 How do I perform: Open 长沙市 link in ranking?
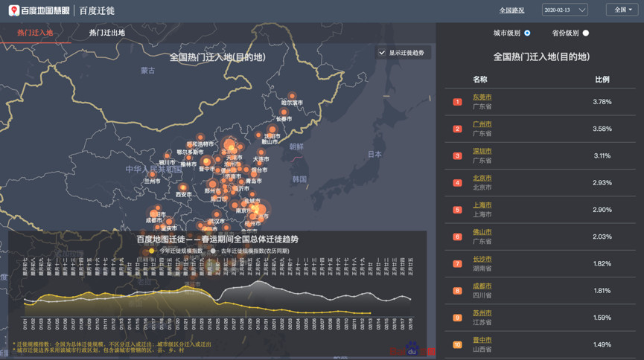(x=482, y=259)
